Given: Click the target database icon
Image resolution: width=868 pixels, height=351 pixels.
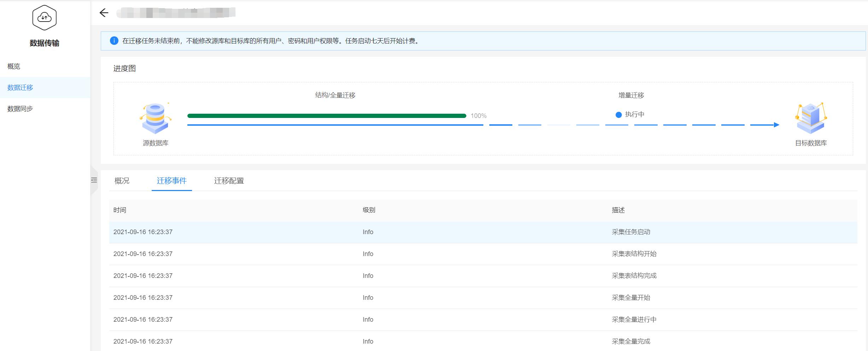Looking at the screenshot, I should 811,118.
